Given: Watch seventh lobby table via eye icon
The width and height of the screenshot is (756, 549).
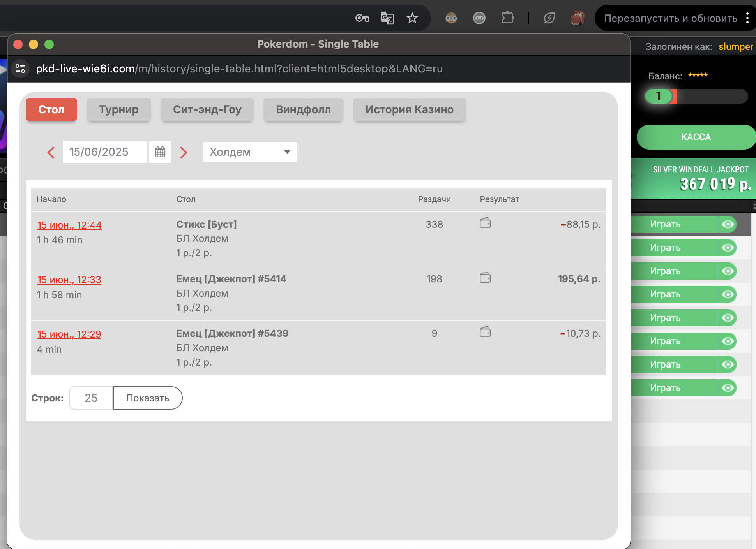Looking at the screenshot, I should coord(728,364).
